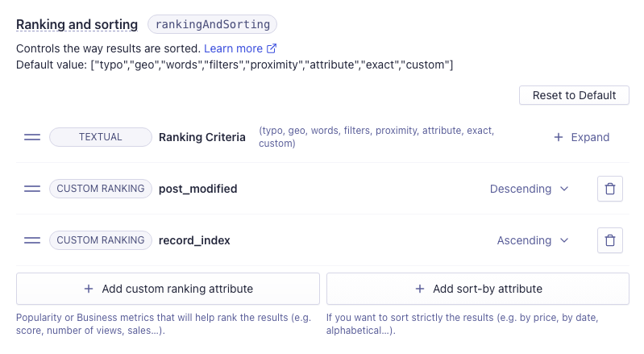Click the external link icon beside Learn more

272,48
